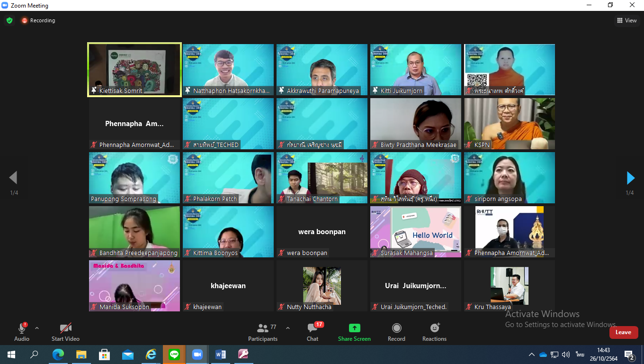
Task: Select Tanachai Chantorn video tile
Action: 322,178
